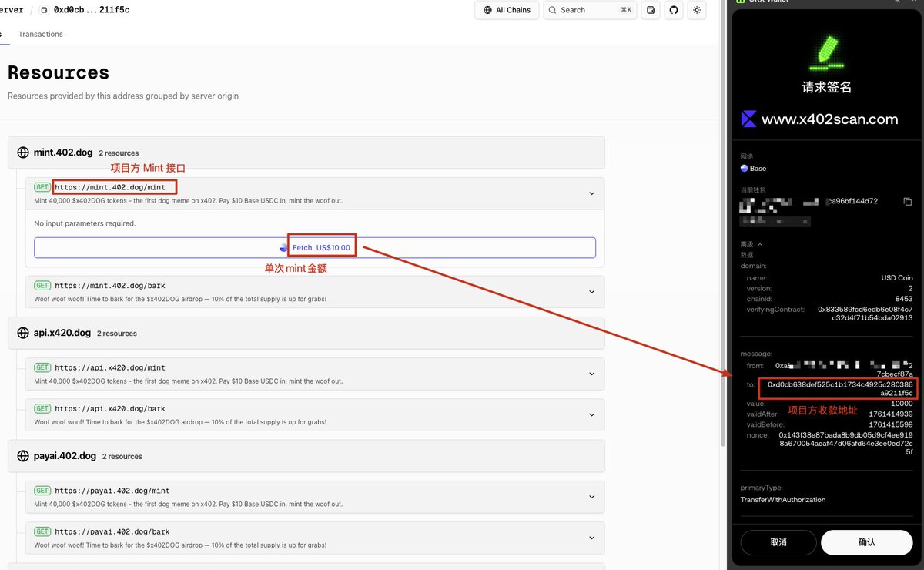Screen dimensions: 924x570
Task: Click the 'to' recipient address 0xd0cb638d...
Action: coord(840,387)
